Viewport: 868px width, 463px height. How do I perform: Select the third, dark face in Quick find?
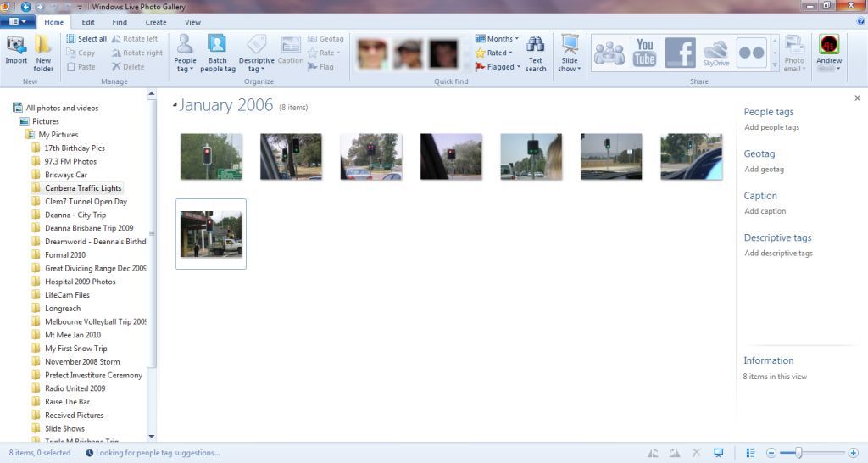444,53
